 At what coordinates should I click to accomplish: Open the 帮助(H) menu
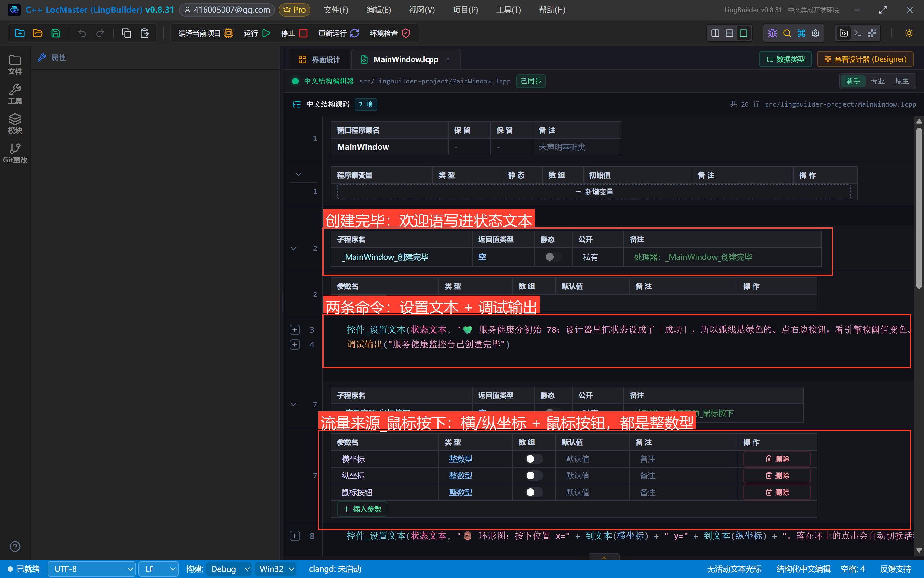pos(552,10)
